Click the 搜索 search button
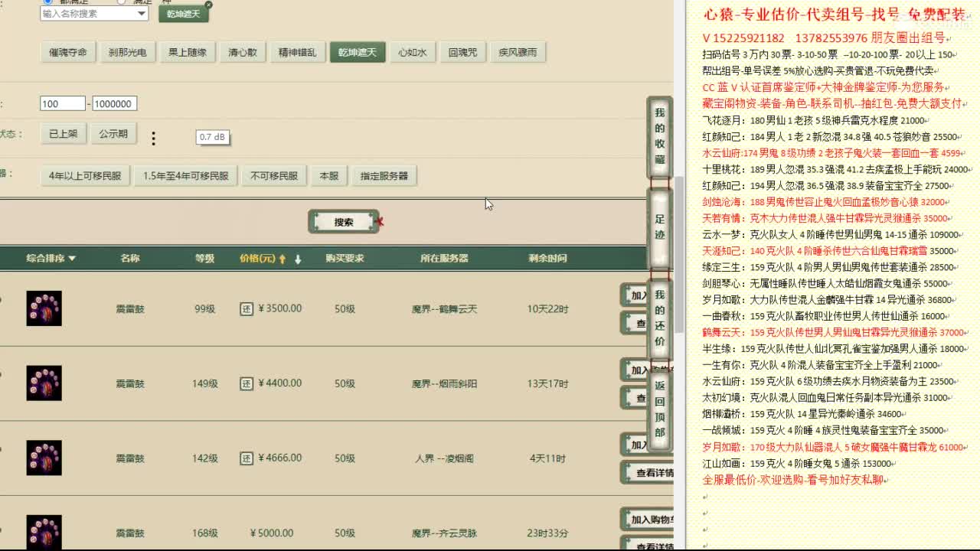The width and height of the screenshot is (980, 551). pos(345,220)
